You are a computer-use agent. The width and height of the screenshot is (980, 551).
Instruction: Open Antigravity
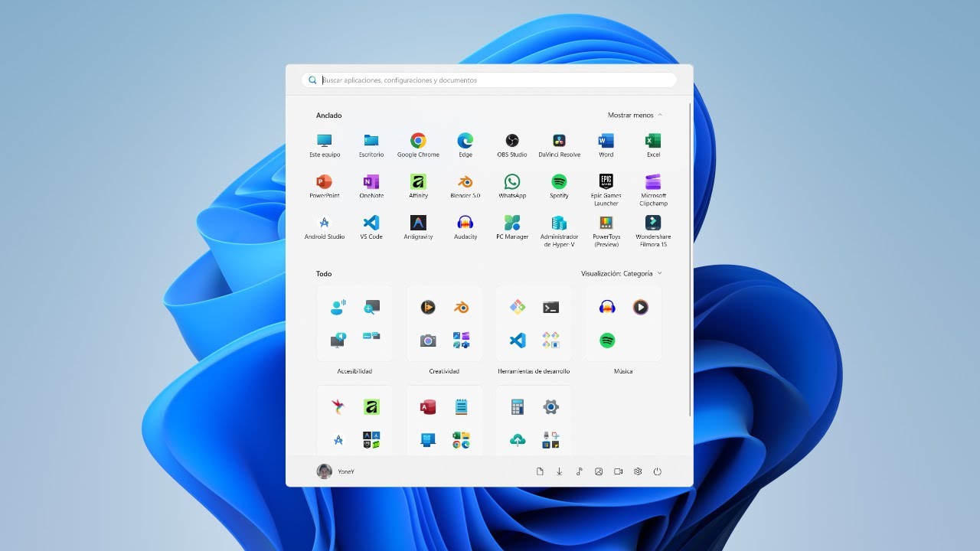418,227
